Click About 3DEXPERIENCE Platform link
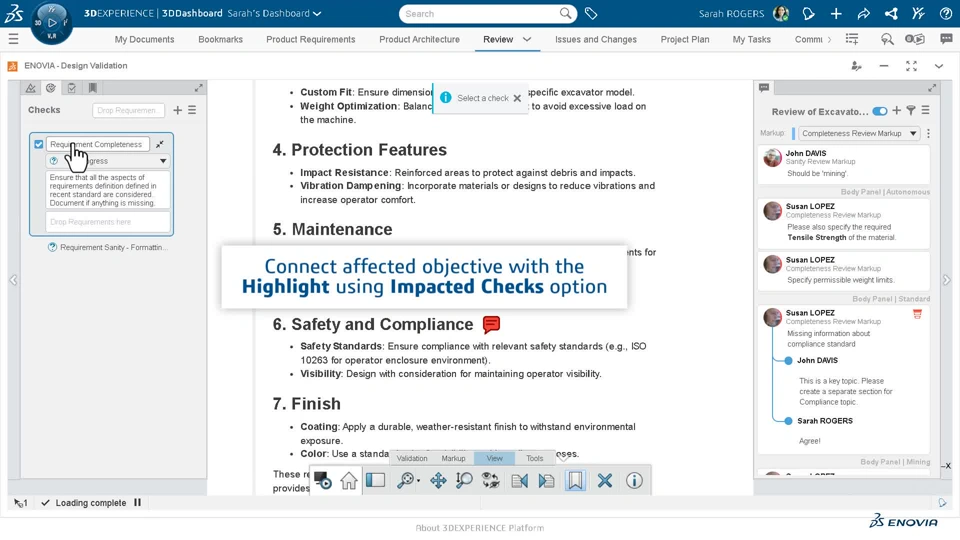This screenshot has height=540, width=960. [479, 528]
